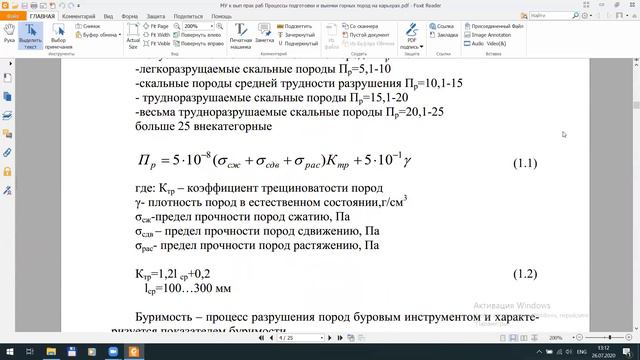Expand the left navigation panel arrow

click(10, 64)
